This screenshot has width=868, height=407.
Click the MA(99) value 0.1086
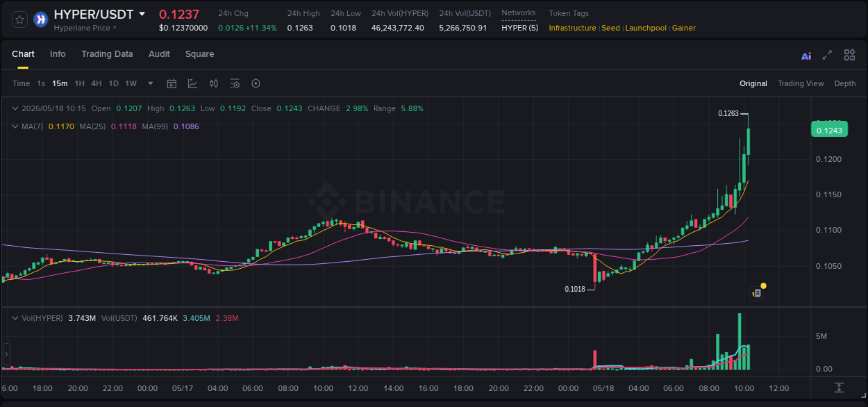[x=186, y=126]
